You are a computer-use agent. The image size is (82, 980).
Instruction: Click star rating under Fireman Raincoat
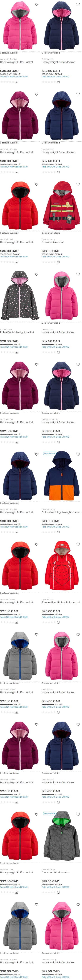(49, 262)
